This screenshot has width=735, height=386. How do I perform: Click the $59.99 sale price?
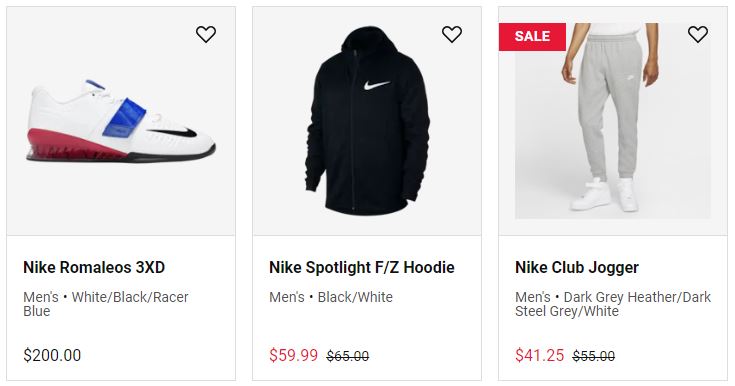click(x=293, y=355)
